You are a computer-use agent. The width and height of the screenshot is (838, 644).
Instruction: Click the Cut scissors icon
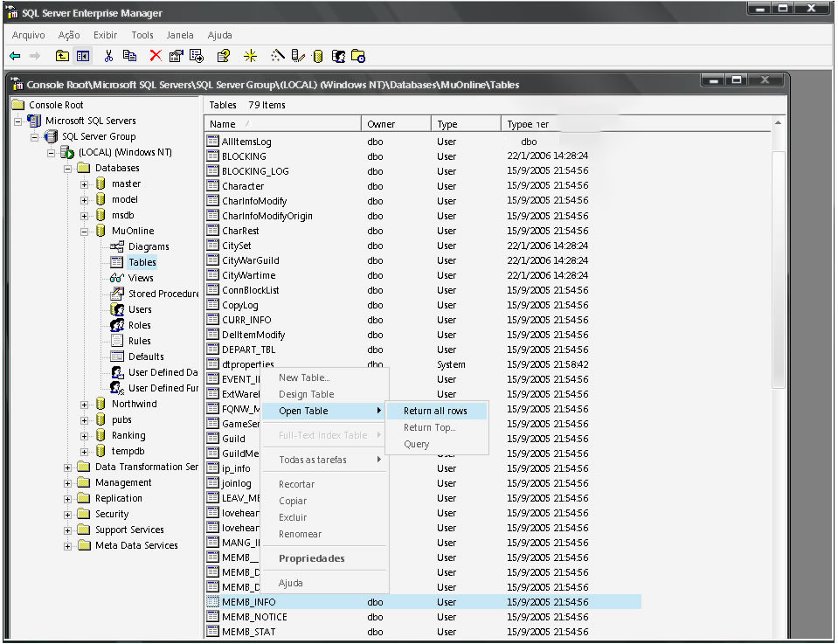click(108, 56)
